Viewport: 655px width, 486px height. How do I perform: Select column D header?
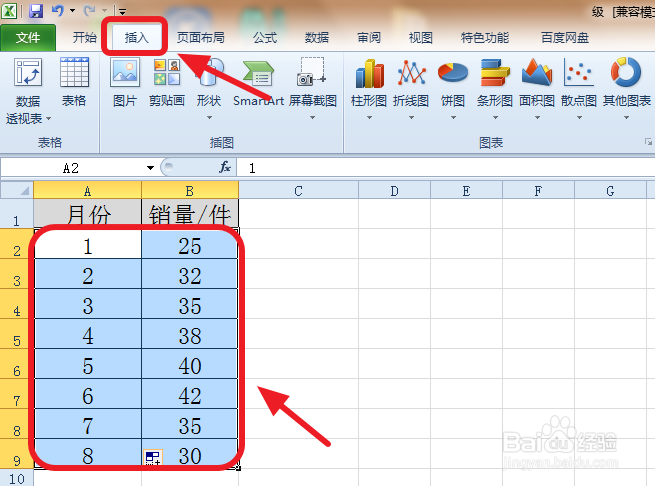[394, 191]
